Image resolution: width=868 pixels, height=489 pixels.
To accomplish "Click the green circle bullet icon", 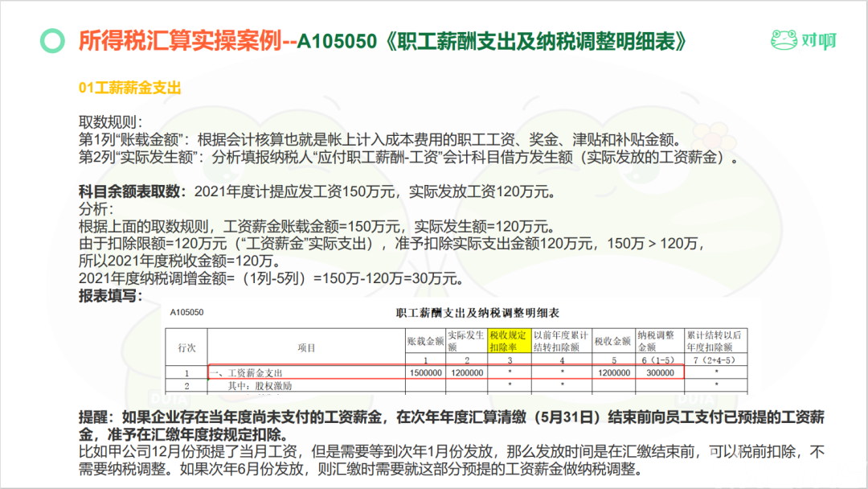I will (52, 41).
